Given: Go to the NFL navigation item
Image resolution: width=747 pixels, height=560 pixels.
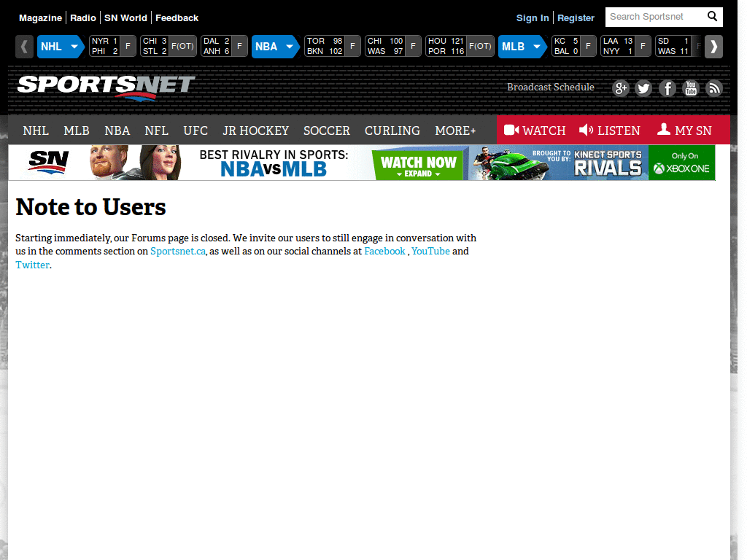Looking at the screenshot, I should tap(156, 131).
